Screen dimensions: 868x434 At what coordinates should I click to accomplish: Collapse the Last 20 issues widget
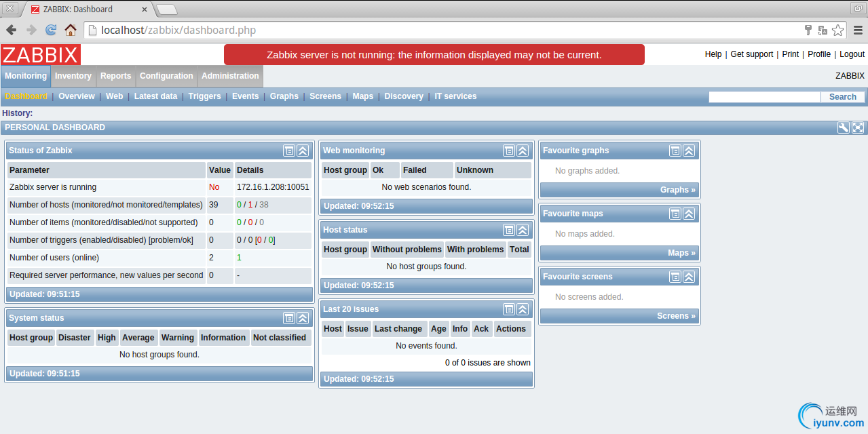click(x=523, y=309)
